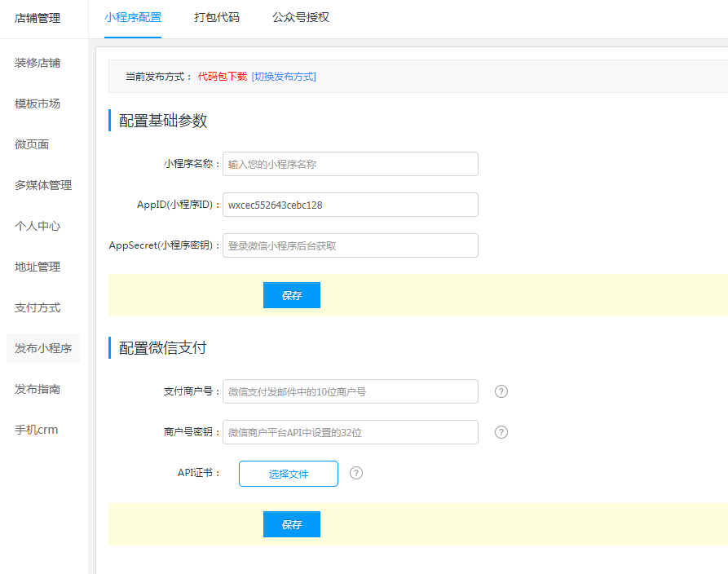Open 多媒体管理 from the sidebar
The height and width of the screenshot is (574, 728).
click(43, 185)
